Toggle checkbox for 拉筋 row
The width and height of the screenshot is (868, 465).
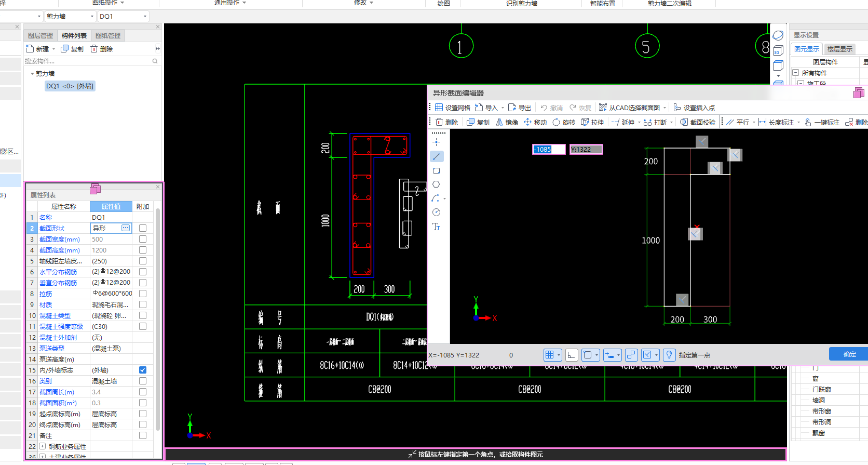[x=143, y=294]
